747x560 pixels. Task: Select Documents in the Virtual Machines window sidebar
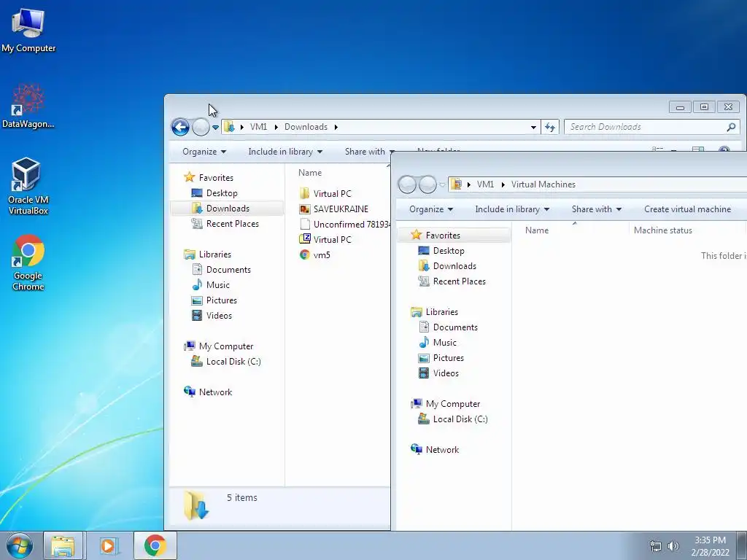click(x=455, y=327)
